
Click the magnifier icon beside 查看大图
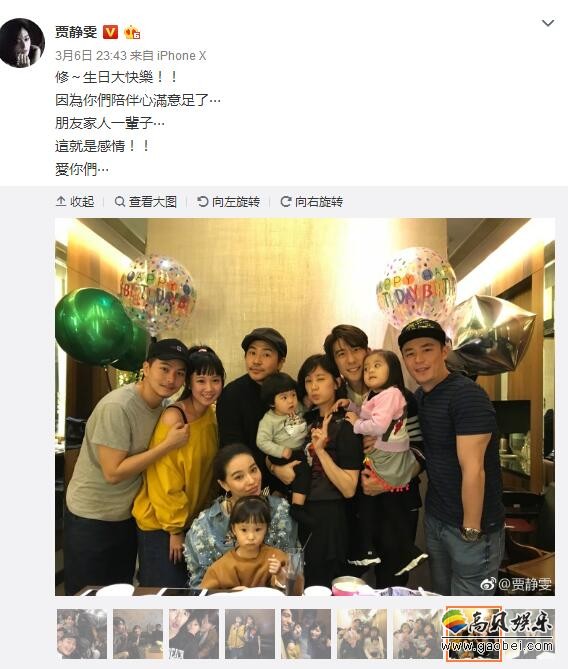[120, 201]
